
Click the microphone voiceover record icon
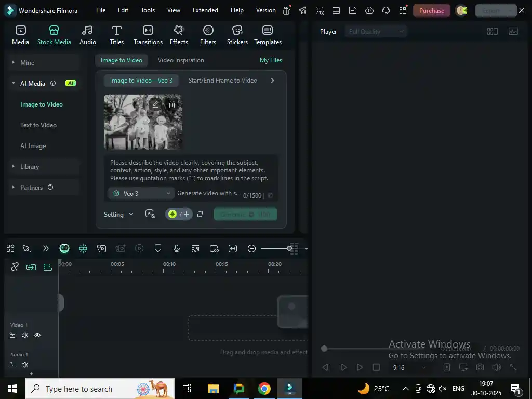coord(177,248)
